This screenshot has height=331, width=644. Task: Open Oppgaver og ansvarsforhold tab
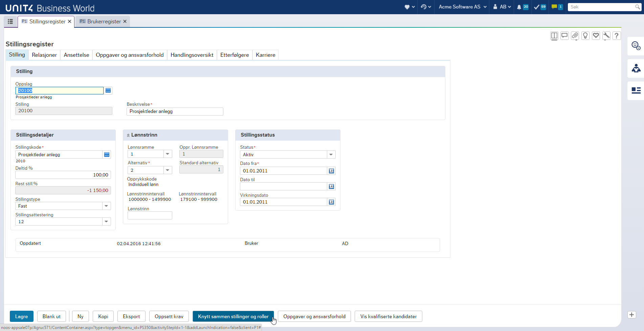(x=130, y=55)
